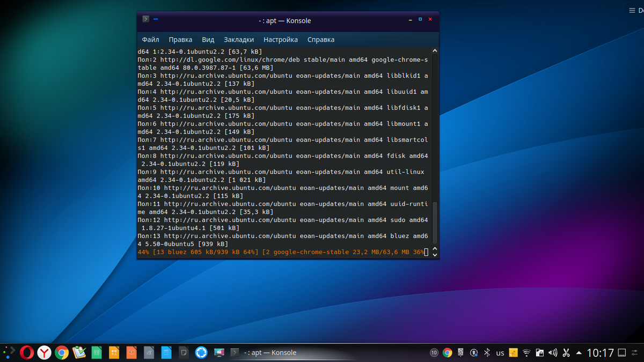The width and height of the screenshot is (644, 362).
Task: Minimize the Konsole window
Action: 411,19
